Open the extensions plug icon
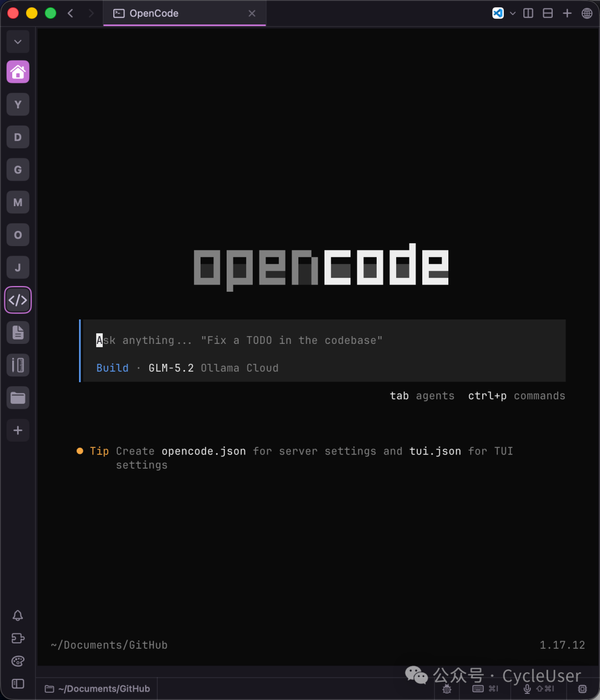 18,638
